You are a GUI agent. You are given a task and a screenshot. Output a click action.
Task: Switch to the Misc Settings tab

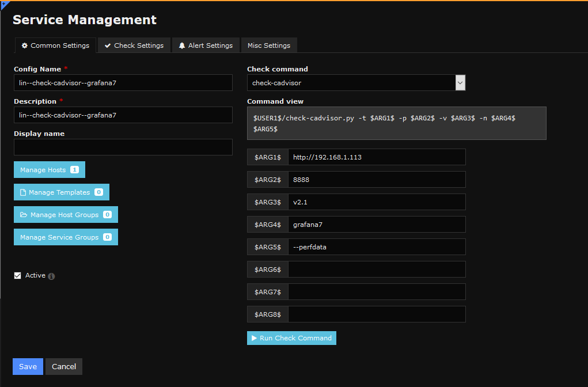coord(268,45)
